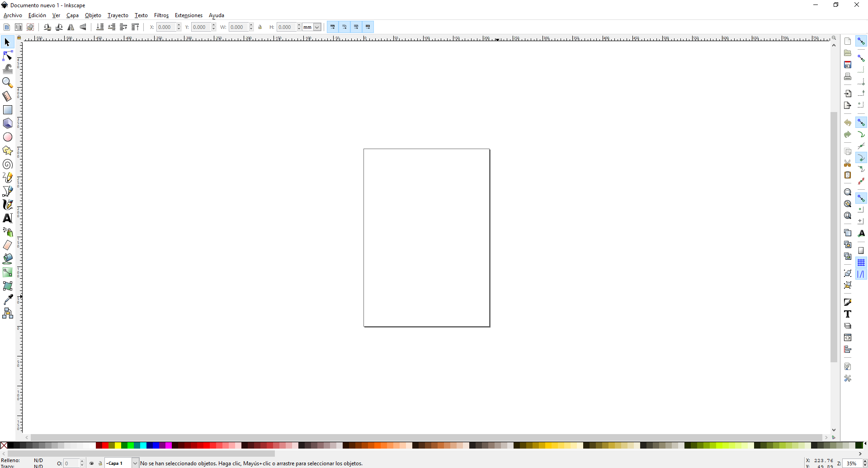Increase the opacity O spinner
The height and width of the screenshot is (468, 868).
pyautogui.click(x=82, y=461)
